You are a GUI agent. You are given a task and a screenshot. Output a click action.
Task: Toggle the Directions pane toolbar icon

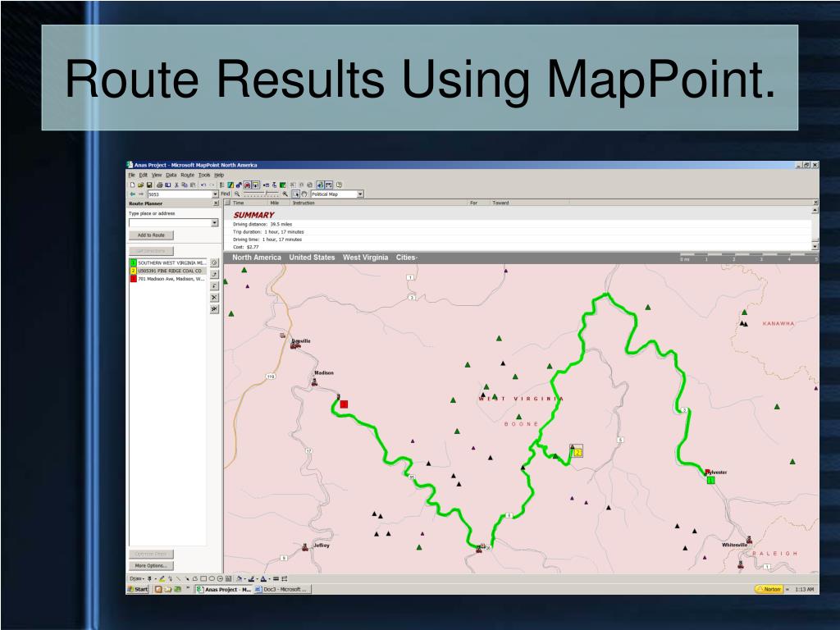256,185
